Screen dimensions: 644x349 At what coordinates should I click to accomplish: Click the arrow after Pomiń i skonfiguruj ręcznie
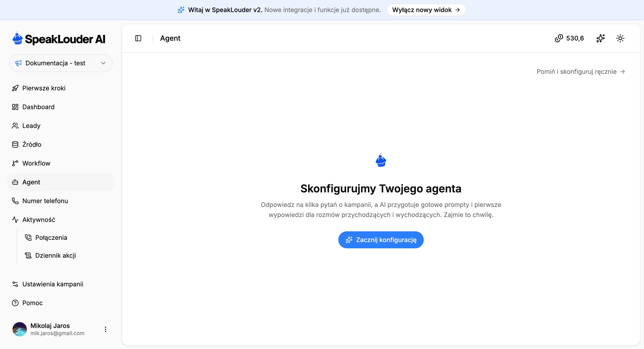click(x=623, y=72)
